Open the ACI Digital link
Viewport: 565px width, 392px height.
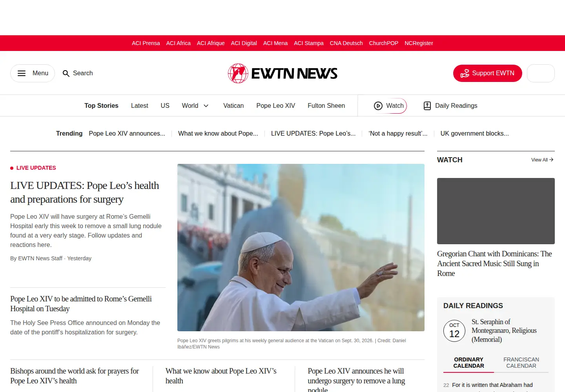244,43
